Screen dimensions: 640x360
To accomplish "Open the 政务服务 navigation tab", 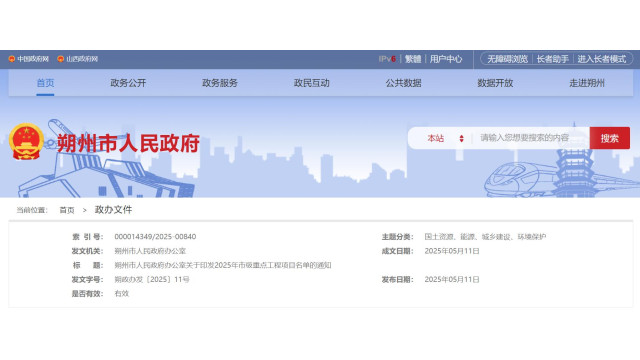I will (x=220, y=83).
